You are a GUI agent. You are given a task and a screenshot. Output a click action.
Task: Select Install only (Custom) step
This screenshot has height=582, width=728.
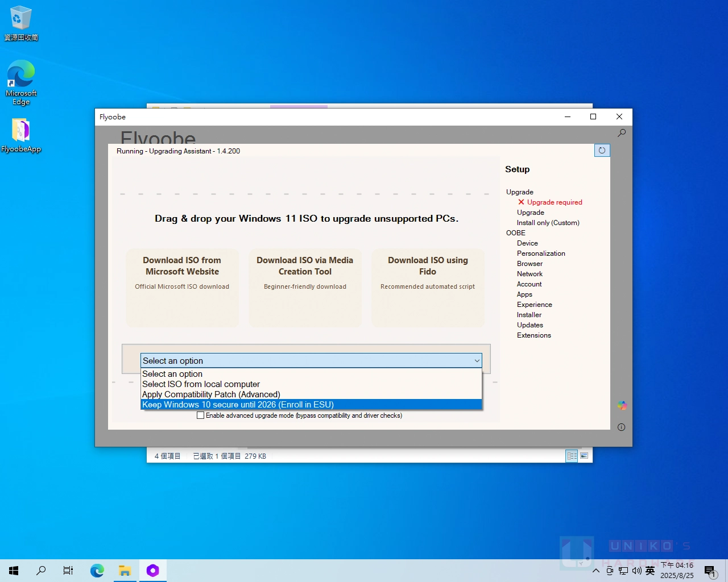(548, 223)
